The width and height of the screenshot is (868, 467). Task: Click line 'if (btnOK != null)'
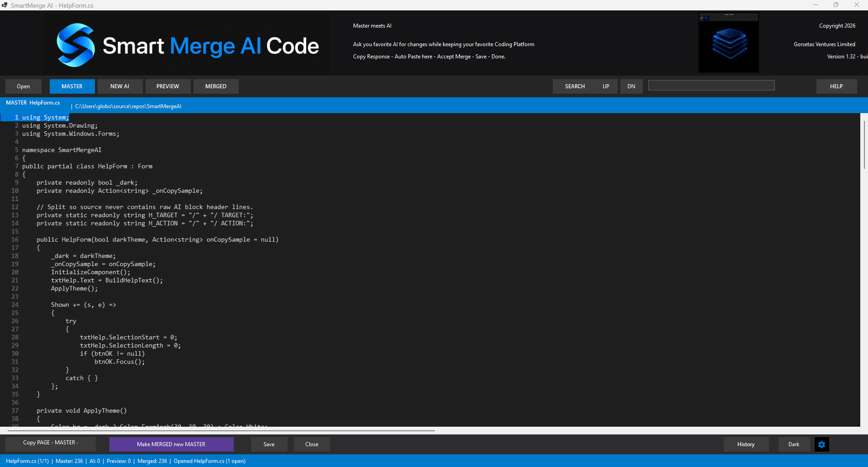(112, 354)
